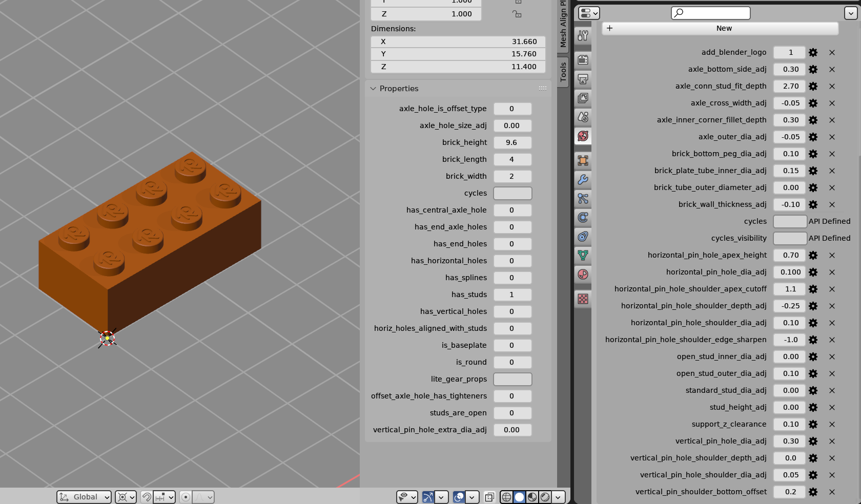Viewport: 861px width, 504px height.
Task: Toggle proportional editing
Action: (x=186, y=497)
